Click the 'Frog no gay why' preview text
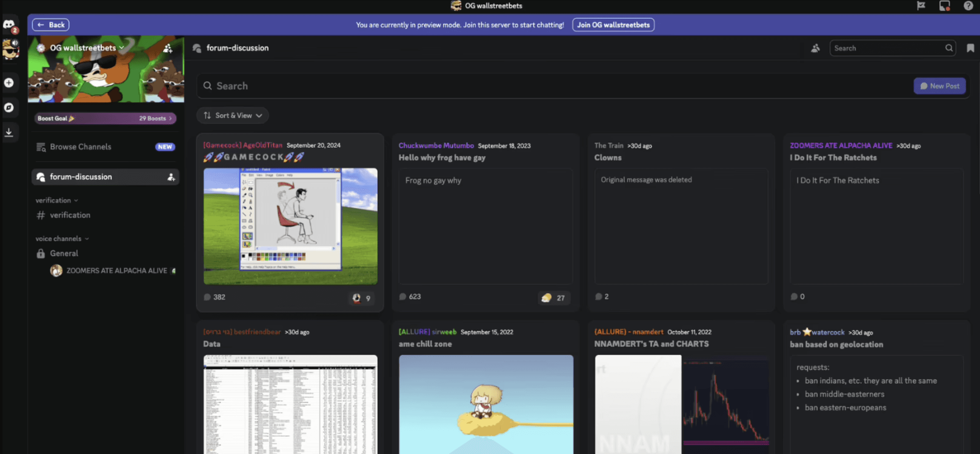The width and height of the screenshot is (980, 454). pos(433,180)
